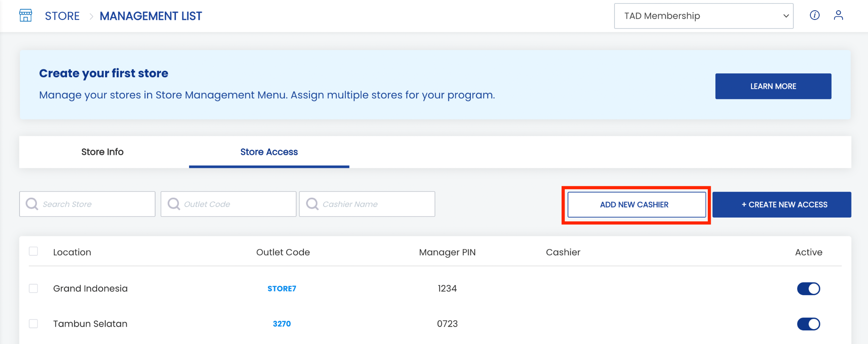Click + CREATE NEW ACCESS button
Viewport: 868px width, 344px height.
click(782, 204)
